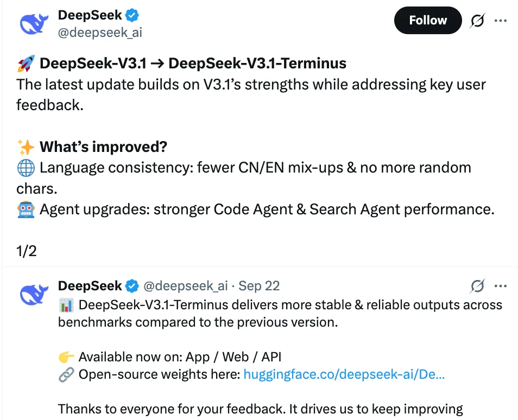The width and height of the screenshot is (518, 420).
Task: Click DeepSeek avatar on the Sep 22 reply
Action: click(x=34, y=295)
